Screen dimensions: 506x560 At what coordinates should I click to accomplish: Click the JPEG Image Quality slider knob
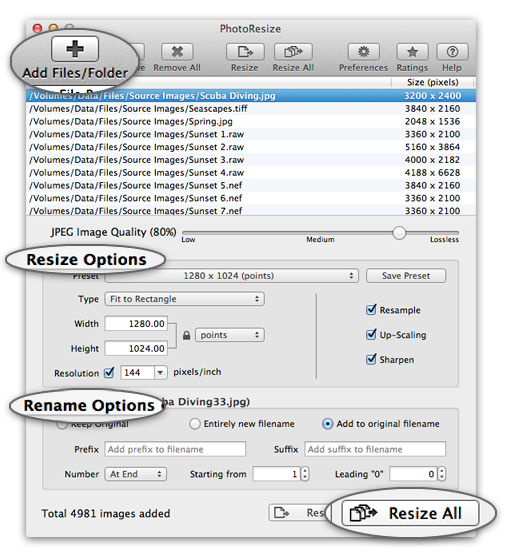point(399,233)
